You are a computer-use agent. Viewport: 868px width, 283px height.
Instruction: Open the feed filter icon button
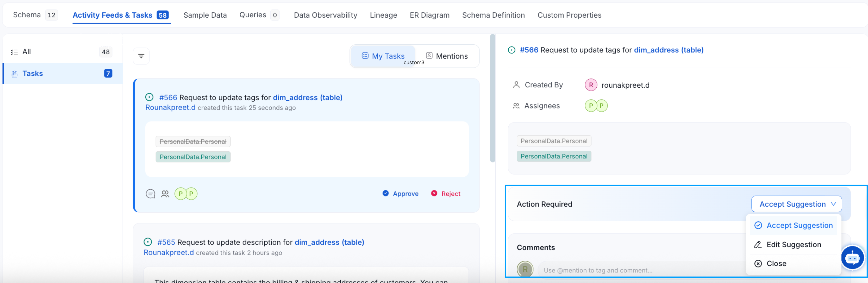click(x=141, y=56)
